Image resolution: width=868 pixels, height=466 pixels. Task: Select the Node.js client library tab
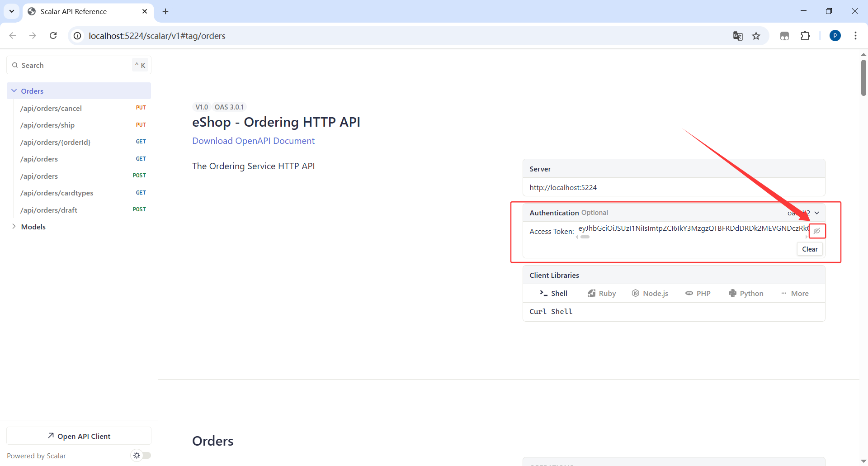tap(650, 293)
